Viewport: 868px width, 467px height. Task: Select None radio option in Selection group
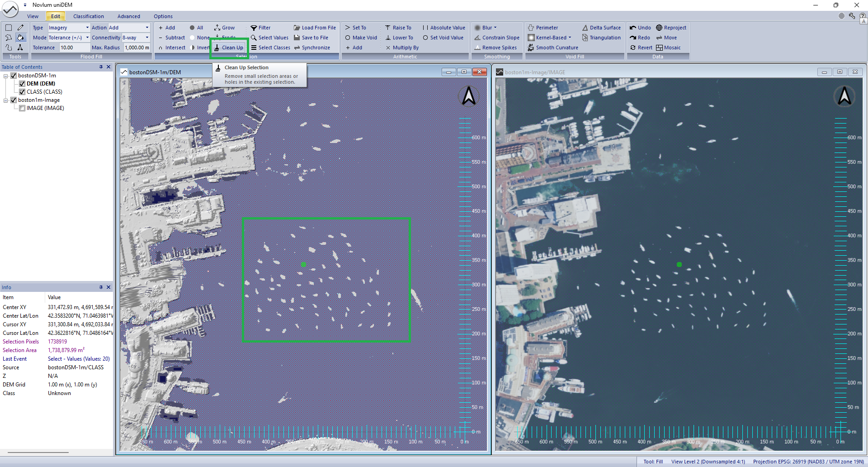199,38
